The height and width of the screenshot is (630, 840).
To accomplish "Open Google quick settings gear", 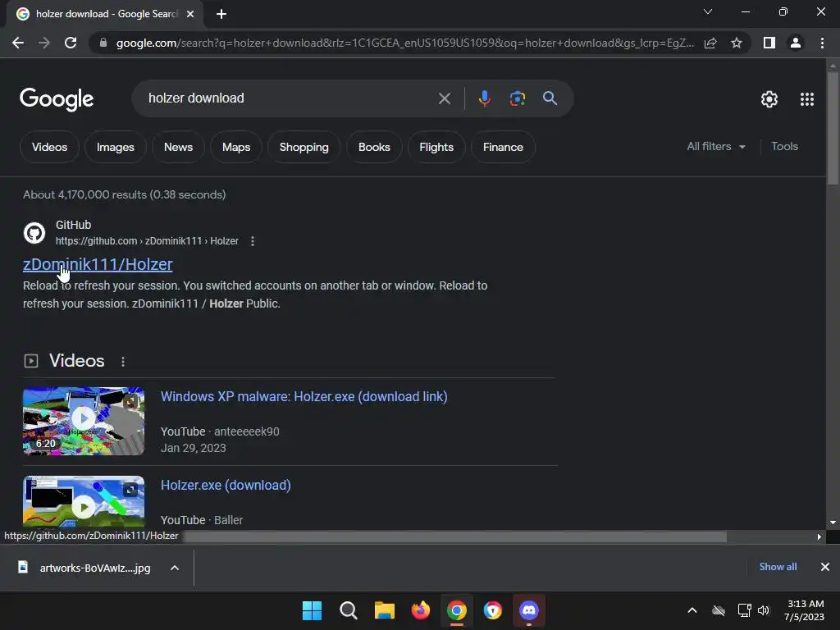I will point(769,99).
